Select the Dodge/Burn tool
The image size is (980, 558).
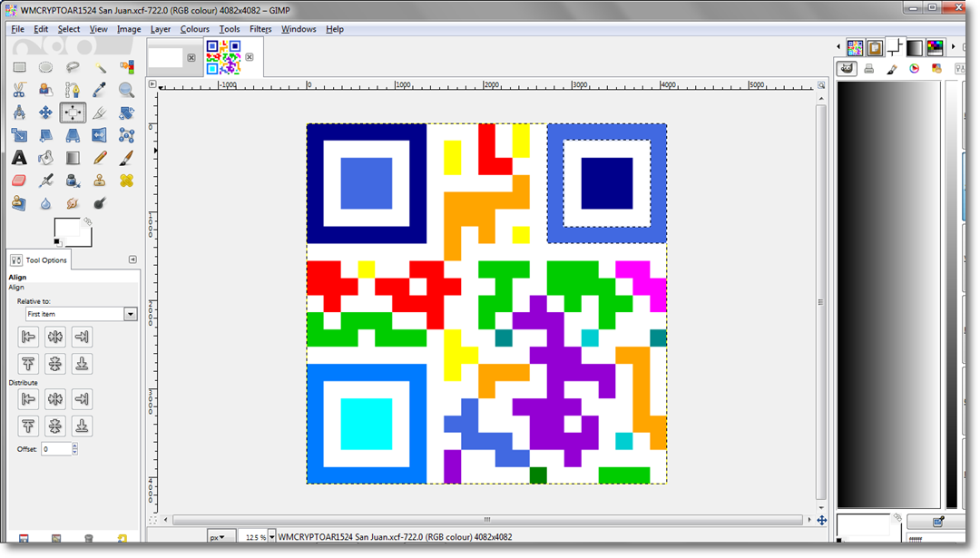100,203
